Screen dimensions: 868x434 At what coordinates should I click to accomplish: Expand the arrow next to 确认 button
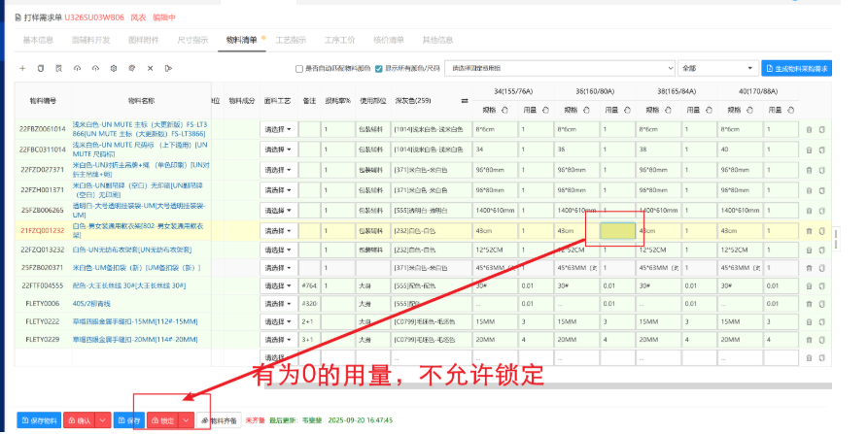coord(102,420)
